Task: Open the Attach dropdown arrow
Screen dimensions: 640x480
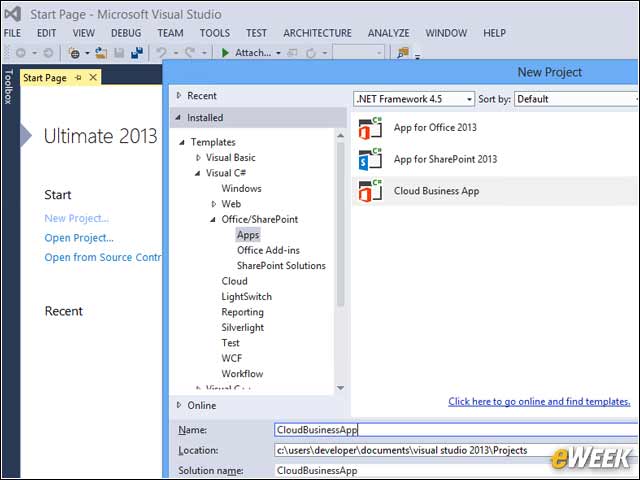Action: 278,53
